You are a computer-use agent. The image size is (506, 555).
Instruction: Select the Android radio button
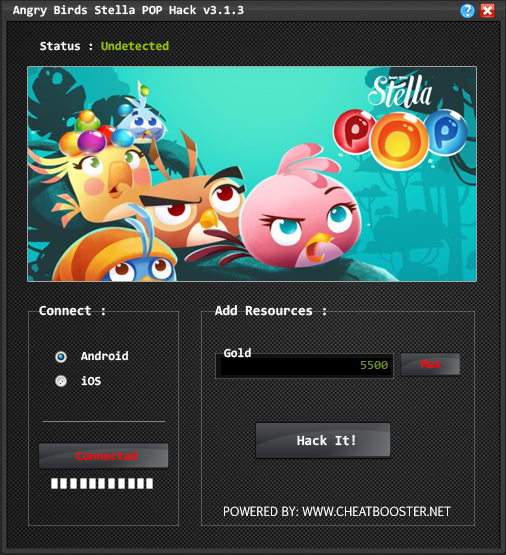(x=61, y=357)
